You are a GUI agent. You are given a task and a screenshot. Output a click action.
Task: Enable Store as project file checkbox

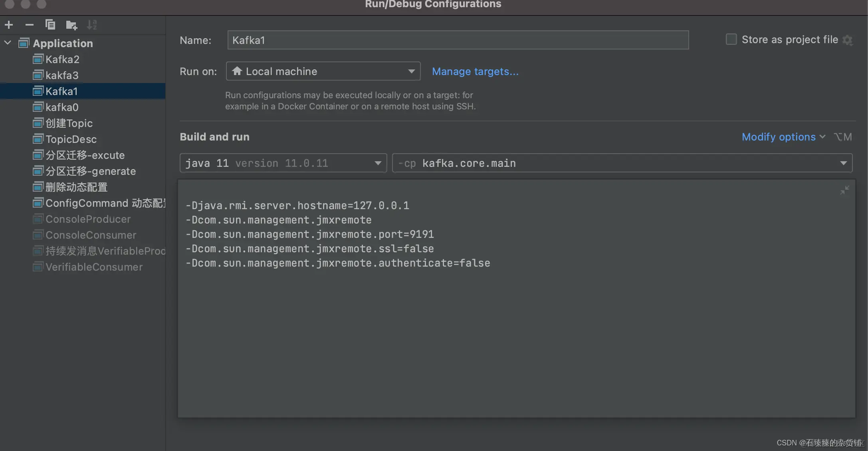coord(731,40)
